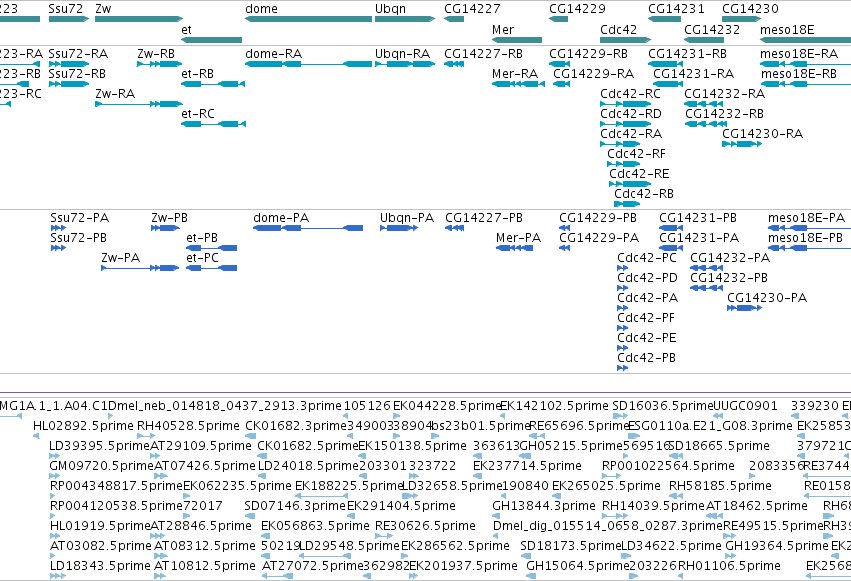Click the label AT10812.5prime
The height and width of the screenshot is (581, 851).
pos(205,566)
